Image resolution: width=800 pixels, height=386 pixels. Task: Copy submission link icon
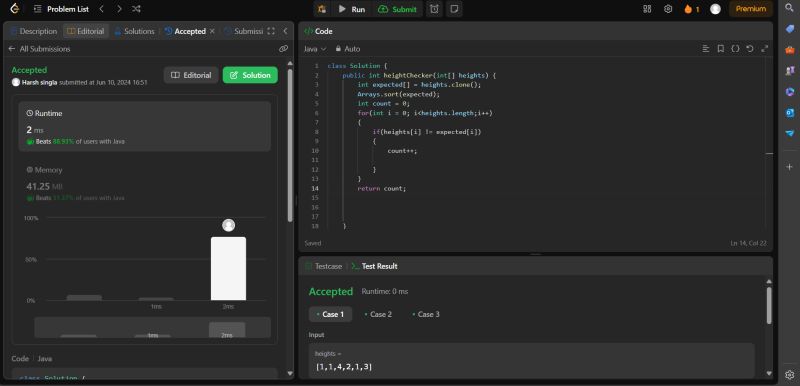point(283,49)
